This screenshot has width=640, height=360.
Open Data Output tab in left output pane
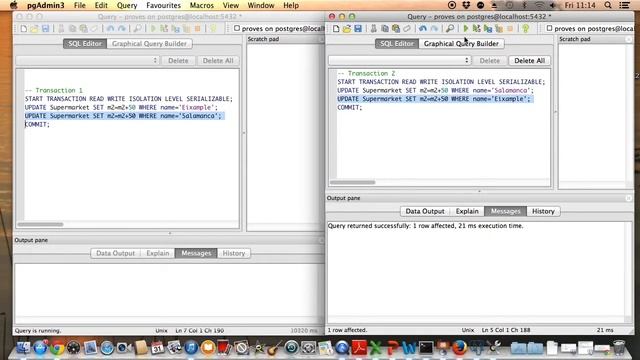(x=116, y=253)
